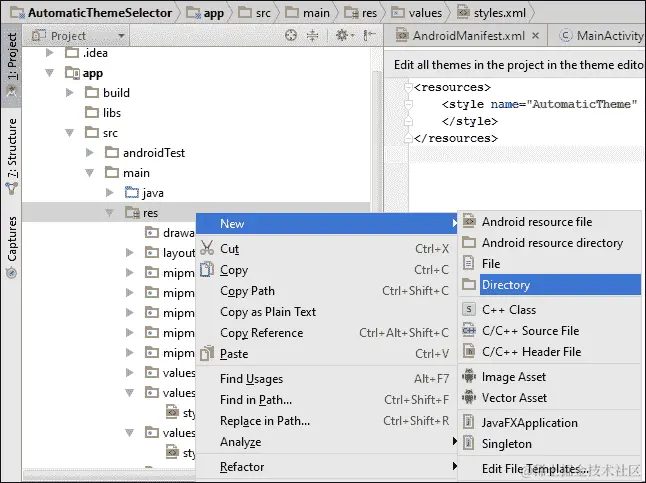Click the Image Asset android icon
646x483 pixels.
point(469,376)
